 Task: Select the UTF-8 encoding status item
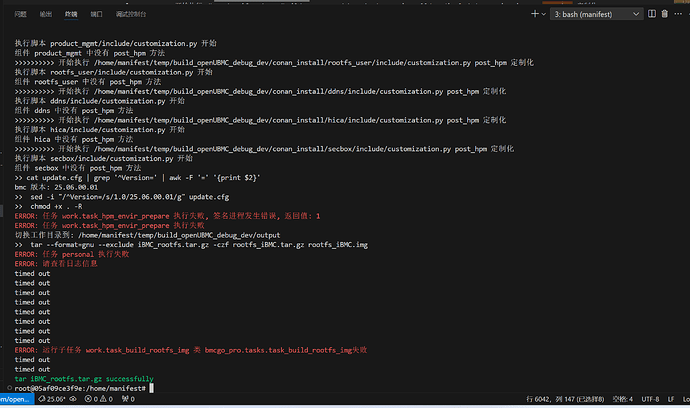[650, 399]
